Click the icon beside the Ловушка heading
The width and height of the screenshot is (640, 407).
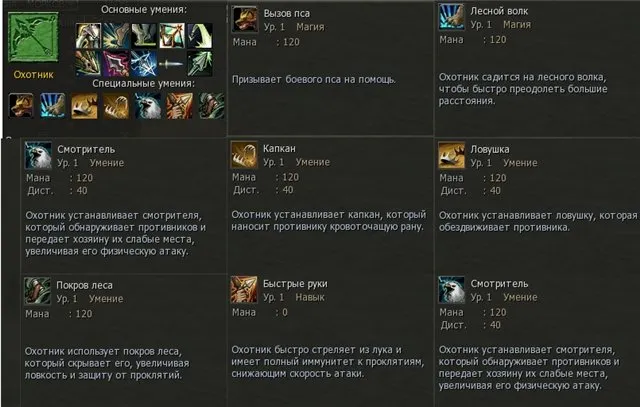(452, 156)
